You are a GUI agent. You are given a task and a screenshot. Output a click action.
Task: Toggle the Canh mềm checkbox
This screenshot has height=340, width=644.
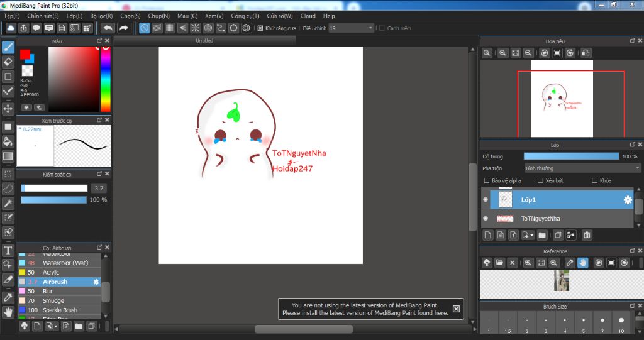click(382, 28)
